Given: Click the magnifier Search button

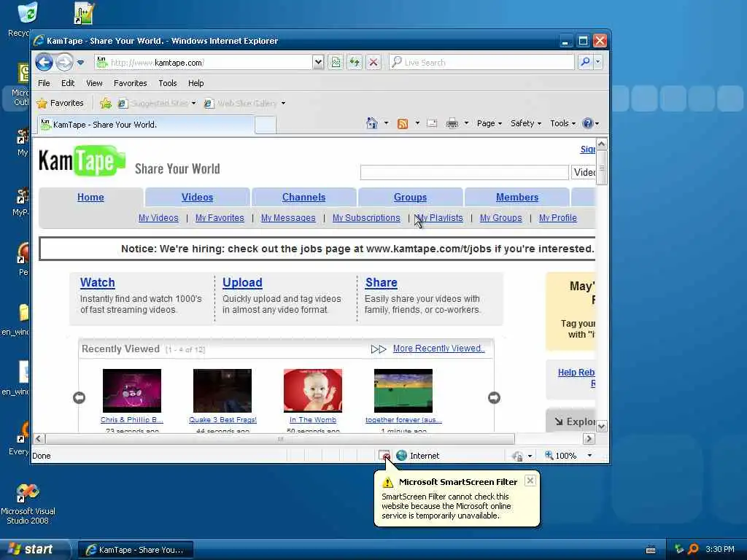Looking at the screenshot, I should [585, 62].
